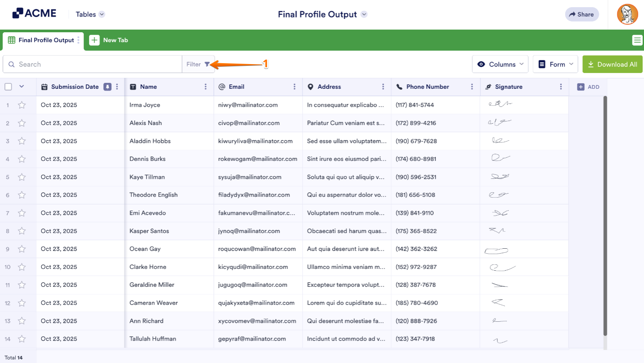Click the Share button
The width and height of the screenshot is (644, 363).
click(x=581, y=14)
